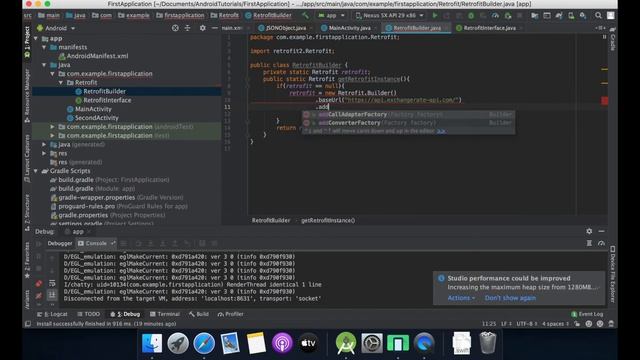The width and height of the screenshot is (640, 360).
Task: Hide the Project panel with minus icon
Action: click(x=215, y=28)
